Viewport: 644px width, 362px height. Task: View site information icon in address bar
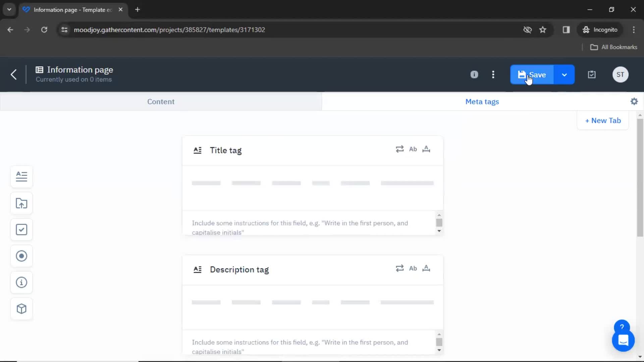pos(64,30)
